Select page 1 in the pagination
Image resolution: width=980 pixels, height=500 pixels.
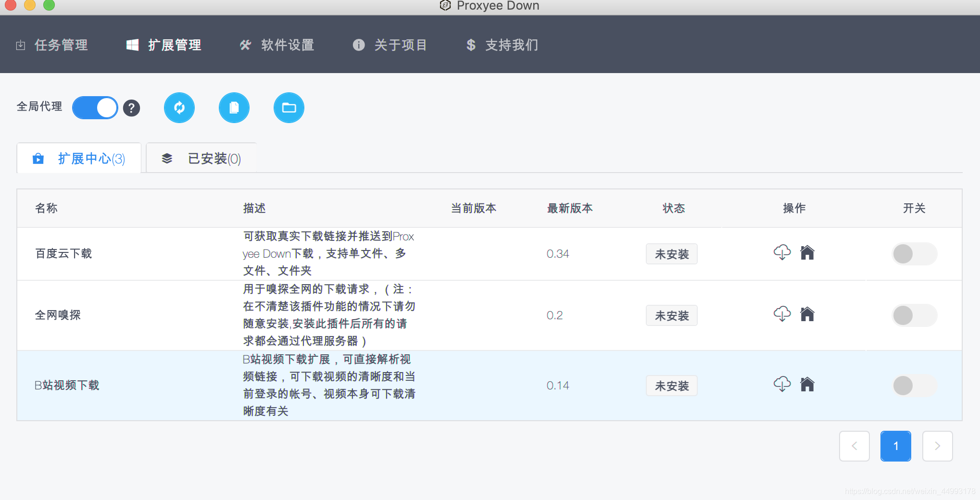(896, 446)
